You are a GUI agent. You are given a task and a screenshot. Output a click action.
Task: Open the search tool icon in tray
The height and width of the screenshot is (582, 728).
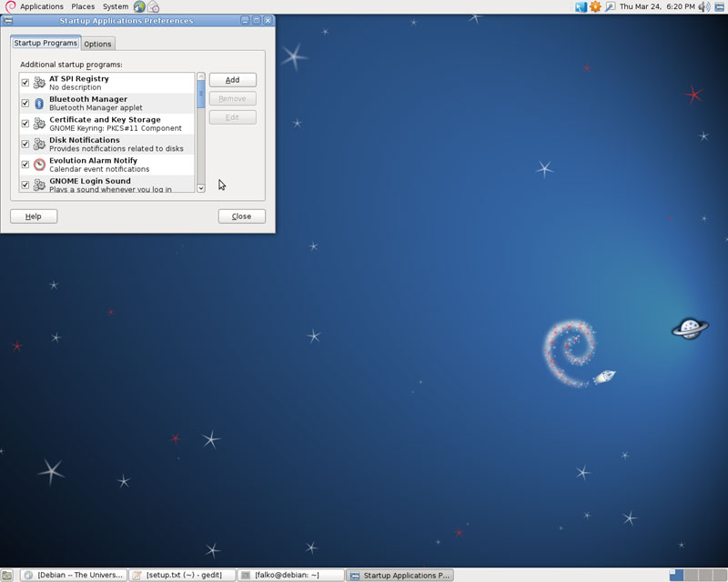click(x=610, y=6)
